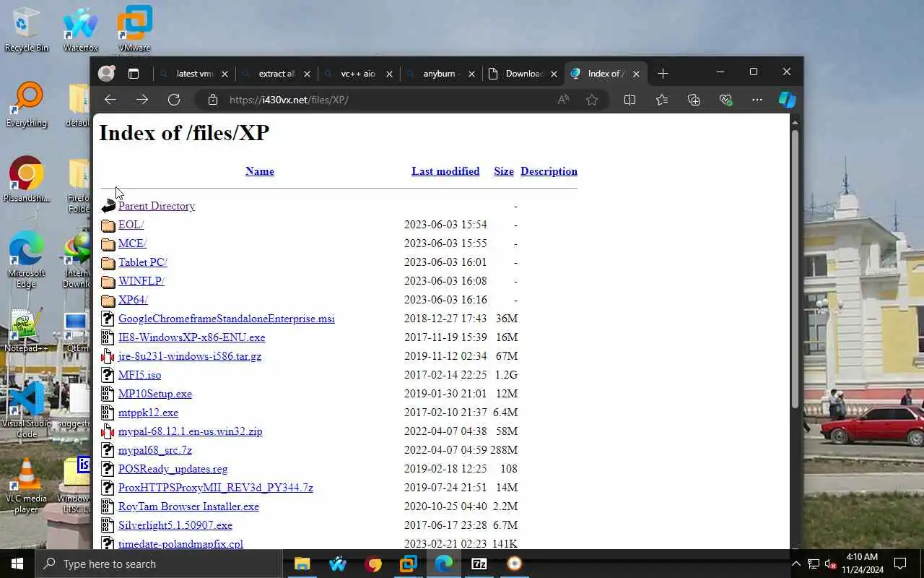Open the volume icon in system tray
This screenshot has width=924, height=578.
point(831,564)
